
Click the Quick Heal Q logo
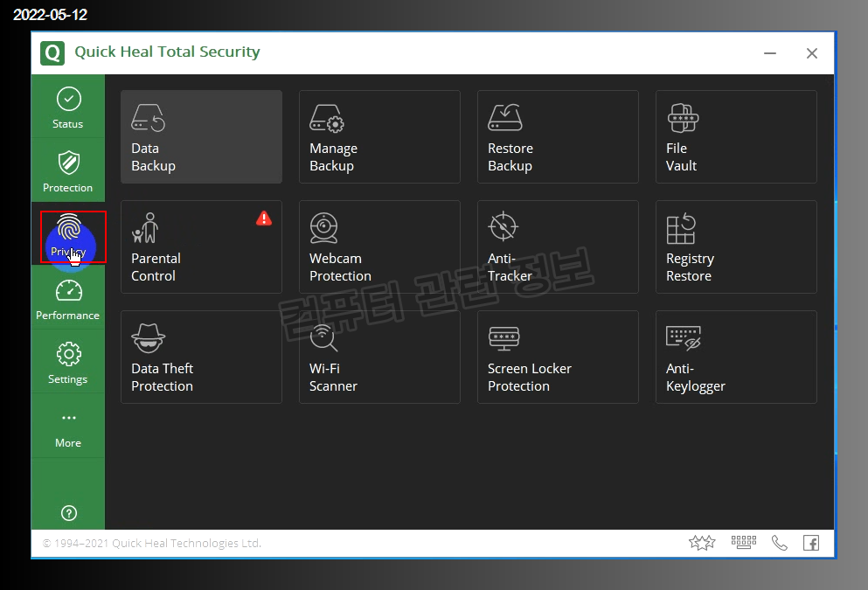pos(52,53)
